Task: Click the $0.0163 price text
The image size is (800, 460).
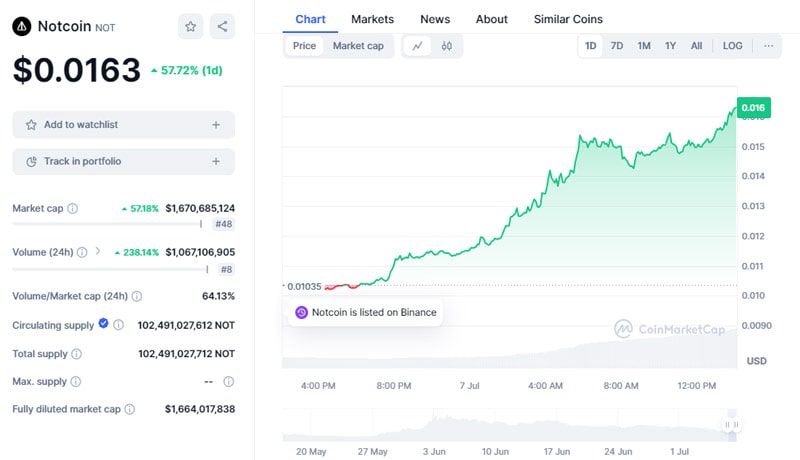Action: 77,70
